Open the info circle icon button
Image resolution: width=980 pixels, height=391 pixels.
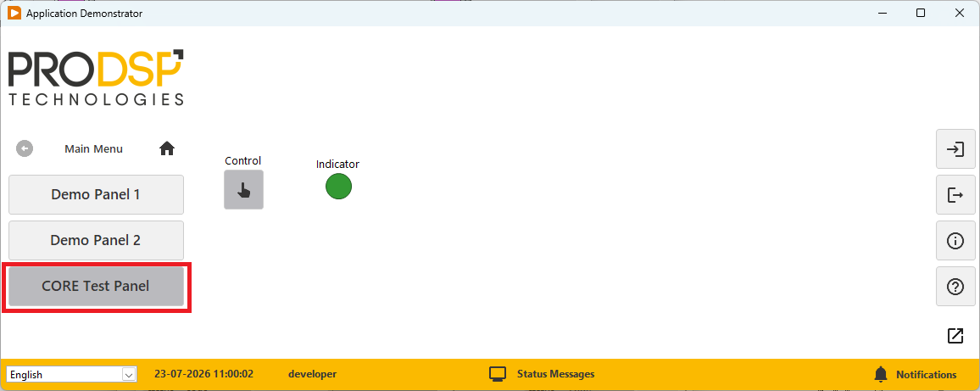coord(955,241)
